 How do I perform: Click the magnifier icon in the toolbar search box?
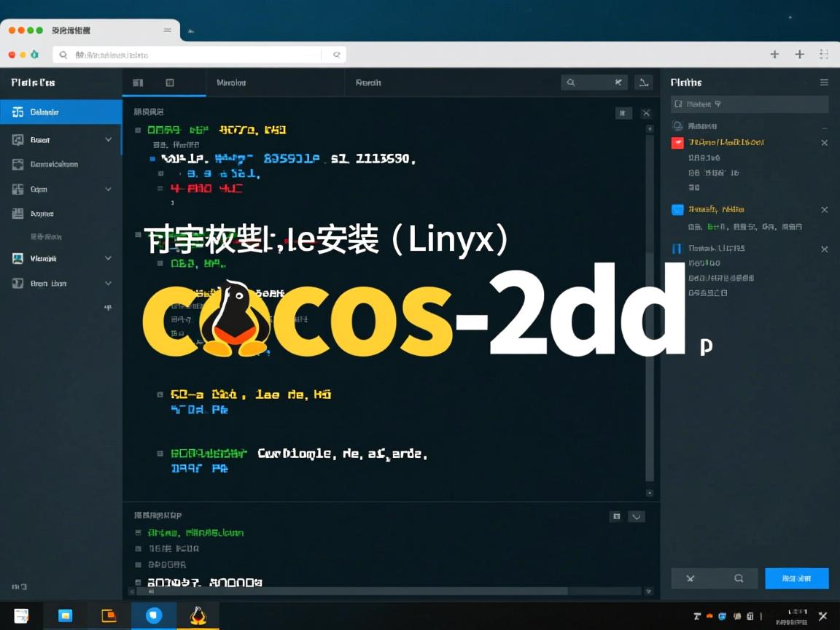click(572, 82)
